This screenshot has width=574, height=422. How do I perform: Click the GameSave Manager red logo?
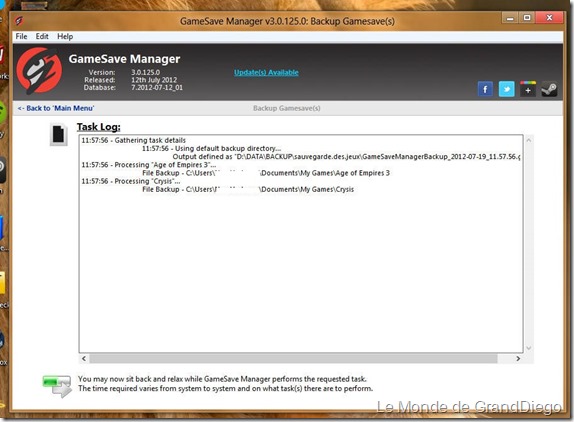pyautogui.click(x=39, y=70)
